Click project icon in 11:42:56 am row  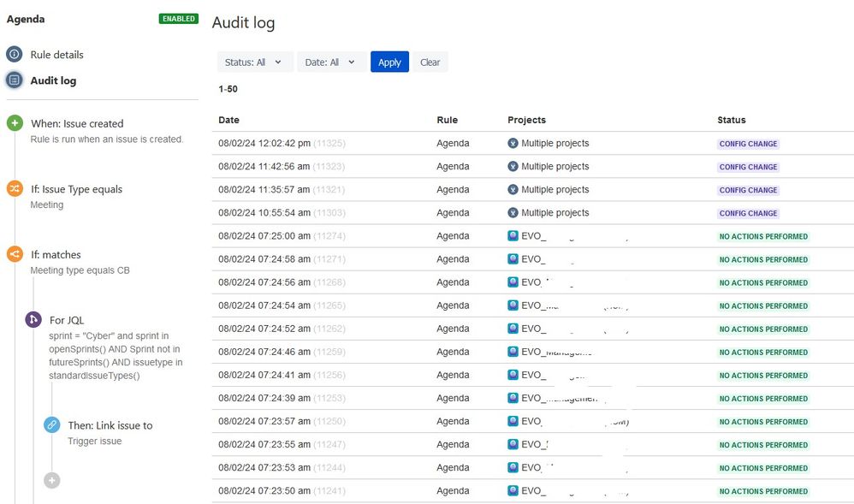(513, 166)
